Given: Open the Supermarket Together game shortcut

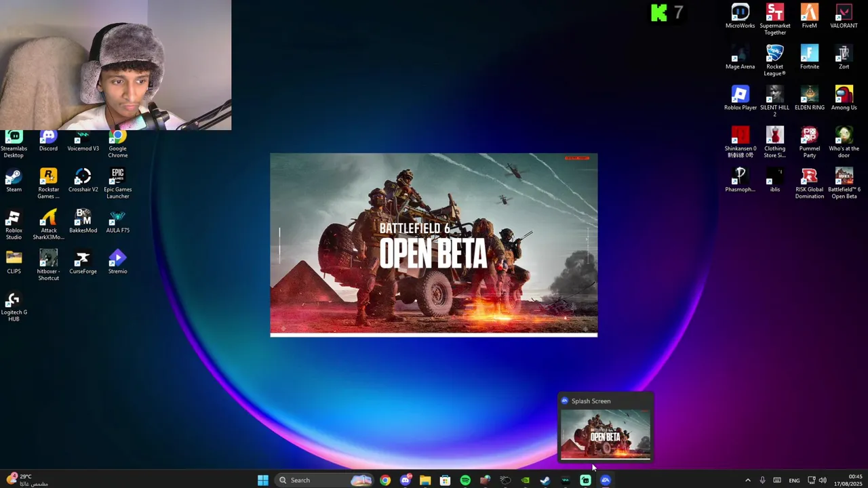Looking at the screenshot, I should coord(774,20).
